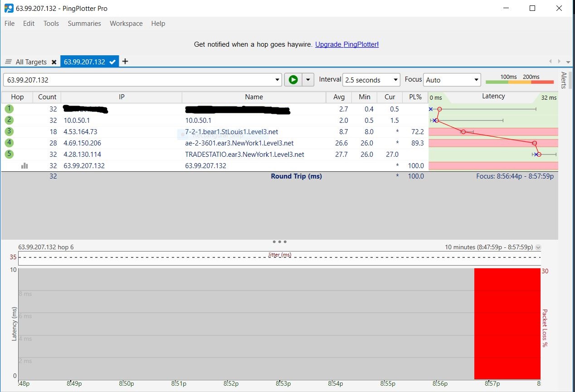Click 72.2 packet loss value
575x392 pixels.
click(x=417, y=132)
